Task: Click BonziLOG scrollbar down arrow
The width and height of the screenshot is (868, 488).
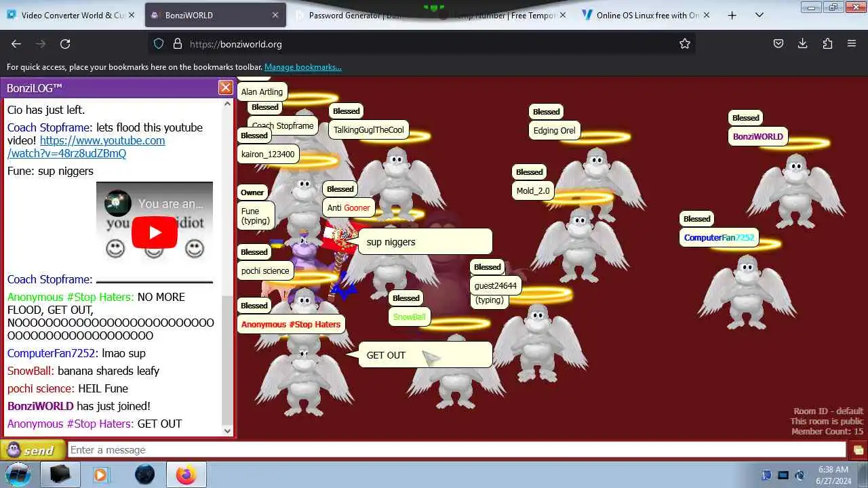Action: [227, 430]
